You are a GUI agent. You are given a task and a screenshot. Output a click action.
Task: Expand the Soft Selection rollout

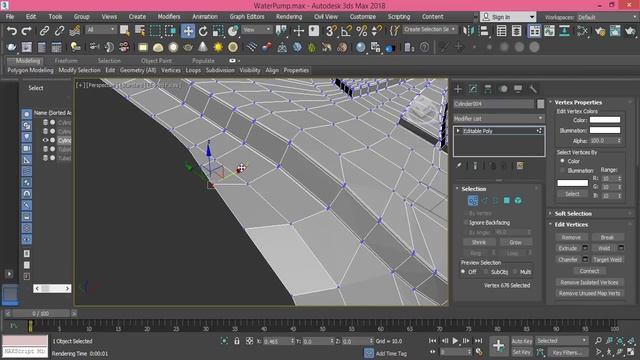coord(573,213)
